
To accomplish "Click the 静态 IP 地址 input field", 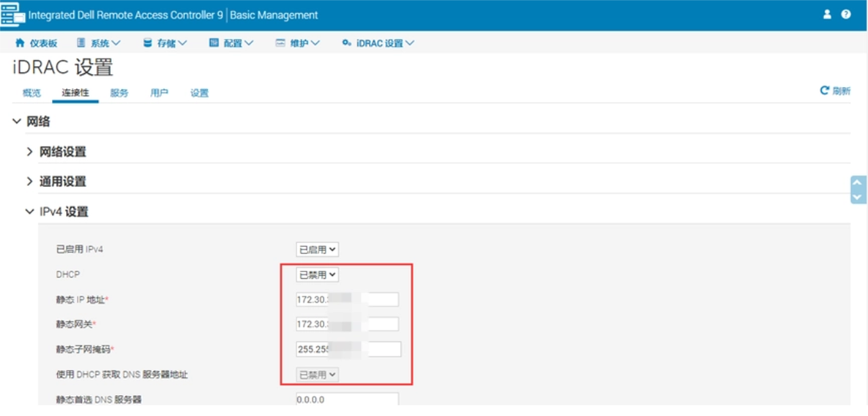I will (348, 299).
